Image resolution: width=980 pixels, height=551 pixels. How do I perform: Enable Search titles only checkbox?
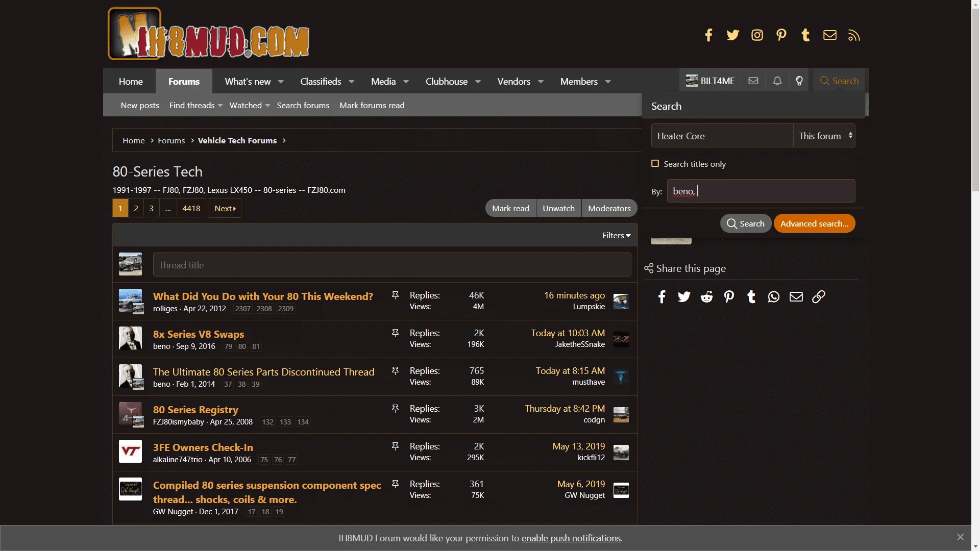point(655,164)
